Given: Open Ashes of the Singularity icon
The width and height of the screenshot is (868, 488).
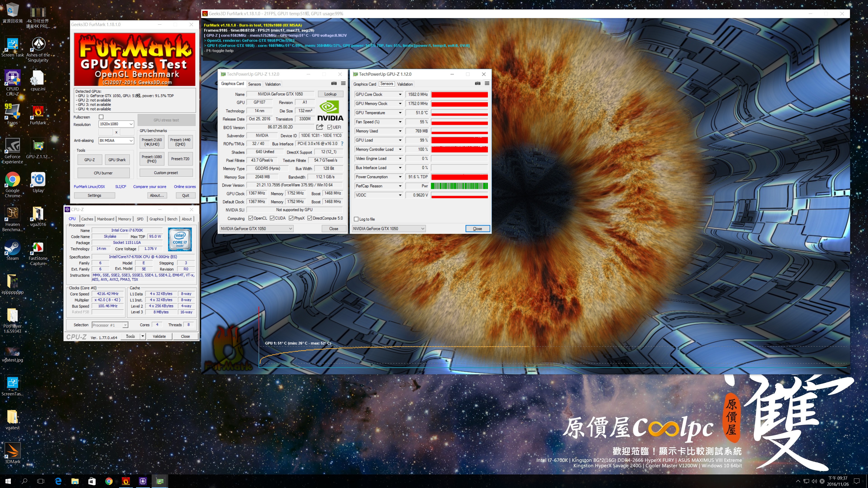Looking at the screenshot, I should tap(38, 49).
